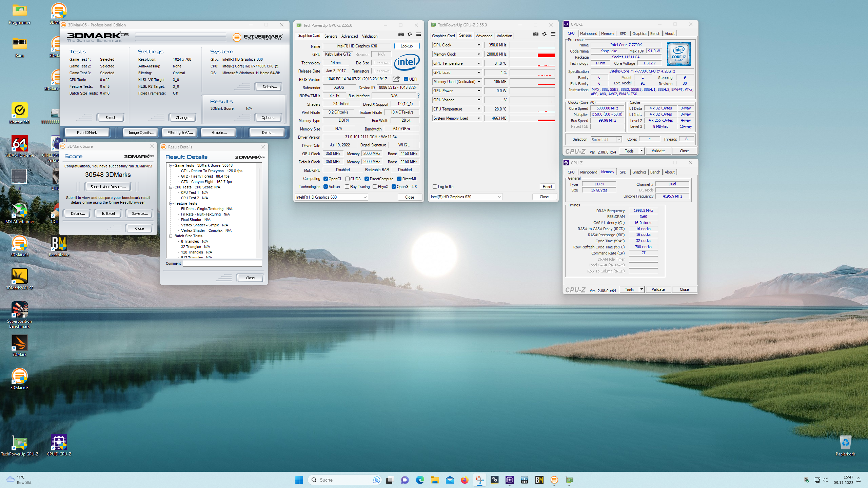Open Microsoft Edge from the taskbar
Screen dimensions: 868x488
[420, 480]
